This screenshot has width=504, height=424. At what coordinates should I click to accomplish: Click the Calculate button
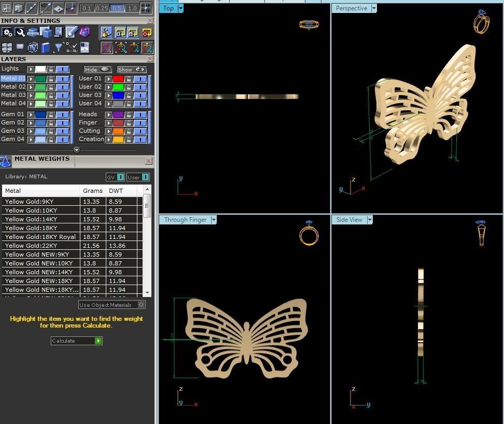coord(77,341)
